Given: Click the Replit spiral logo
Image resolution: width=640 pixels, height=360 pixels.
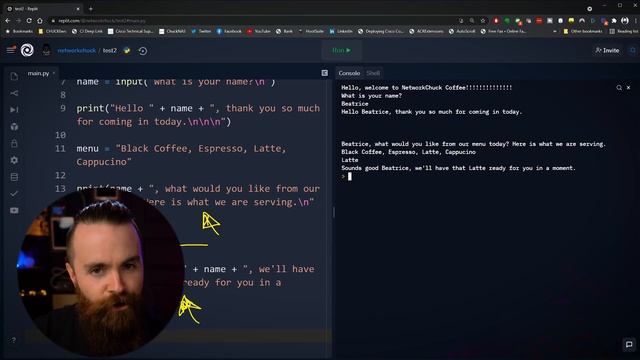Looking at the screenshot, I should point(27,50).
